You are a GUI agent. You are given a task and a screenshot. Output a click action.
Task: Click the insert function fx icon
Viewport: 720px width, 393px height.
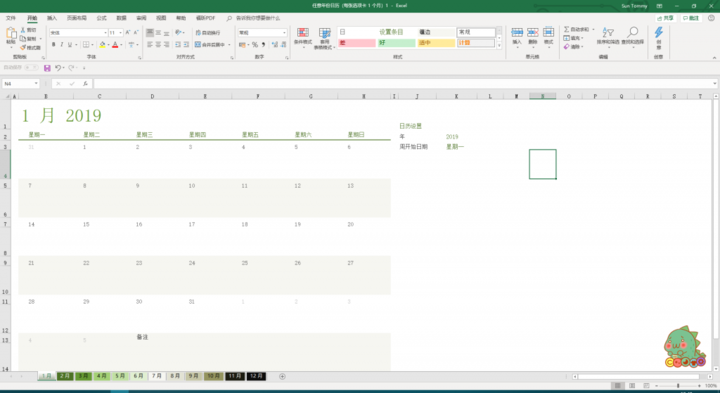tap(85, 84)
